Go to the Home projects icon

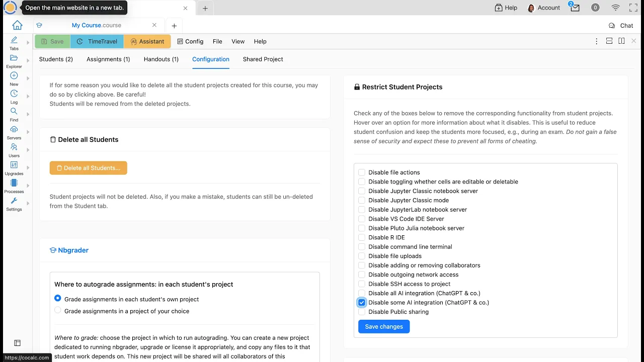click(17, 25)
